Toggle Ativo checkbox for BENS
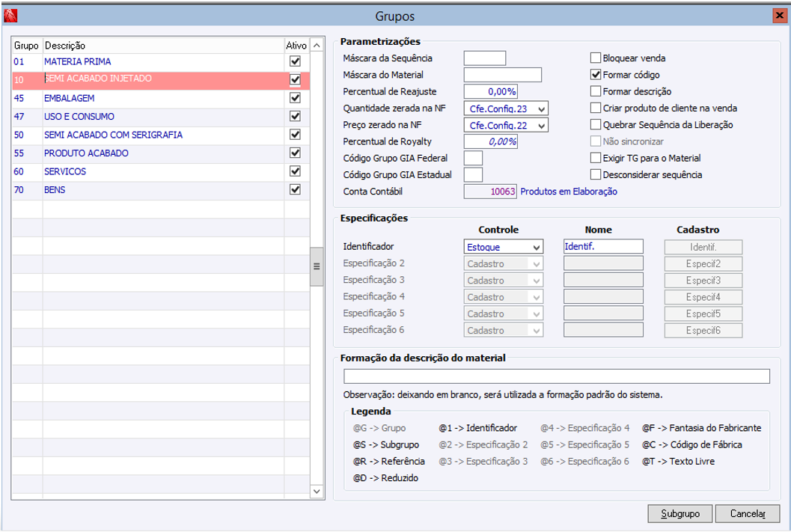 [x=295, y=189]
